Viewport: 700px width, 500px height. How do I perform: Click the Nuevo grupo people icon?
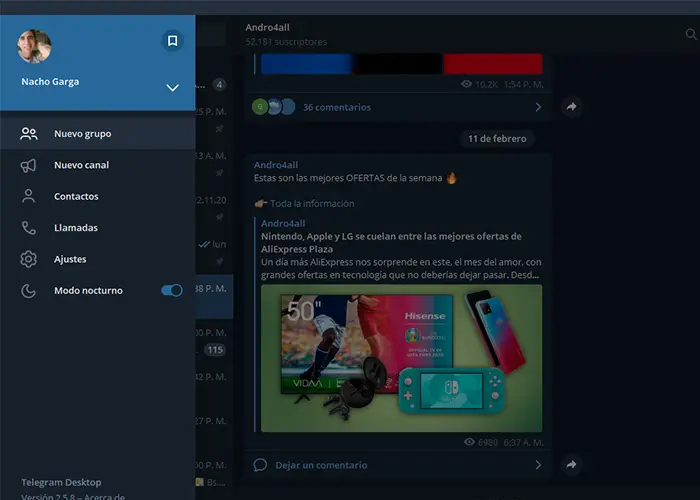tap(29, 133)
